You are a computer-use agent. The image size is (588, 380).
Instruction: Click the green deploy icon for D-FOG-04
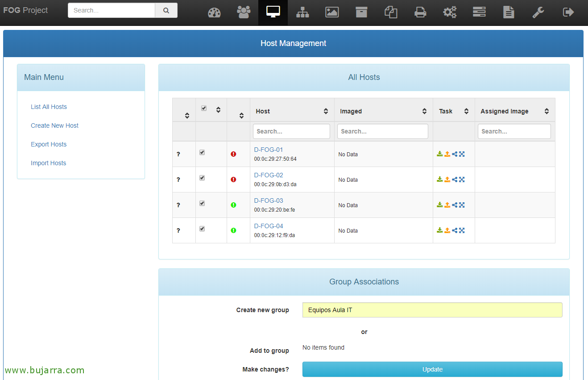coord(440,230)
